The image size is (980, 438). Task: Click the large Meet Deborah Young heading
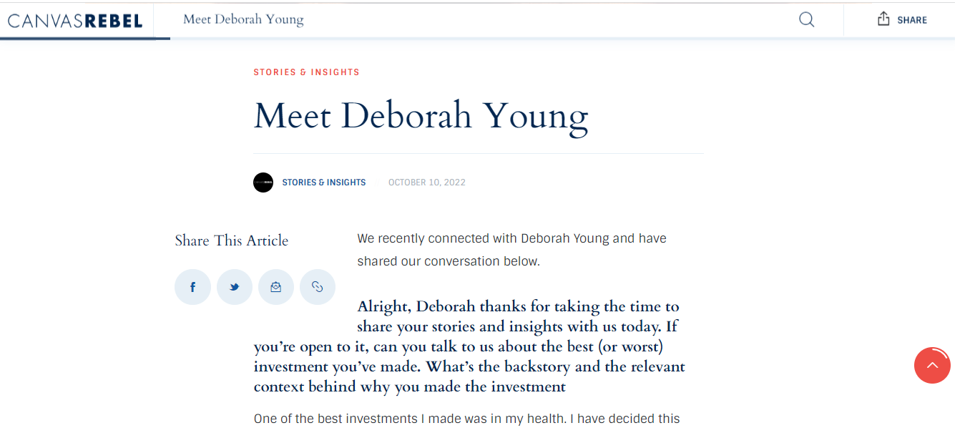pos(421,115)
